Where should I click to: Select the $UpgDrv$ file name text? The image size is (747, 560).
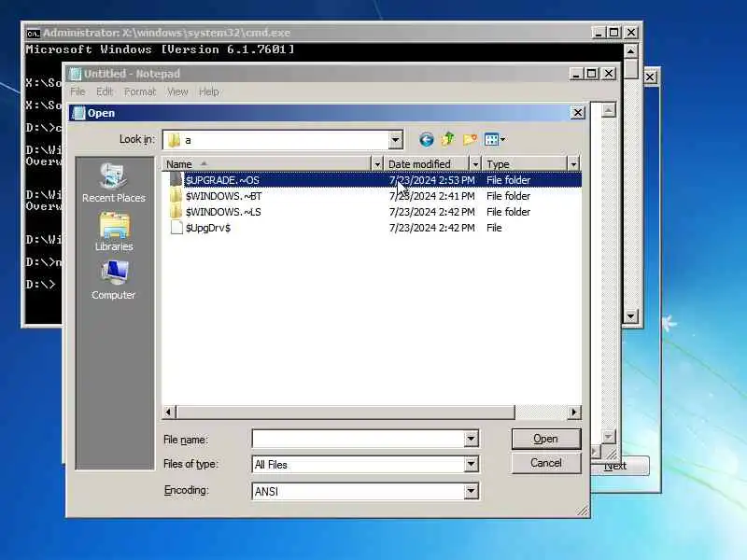coord(208,228)
